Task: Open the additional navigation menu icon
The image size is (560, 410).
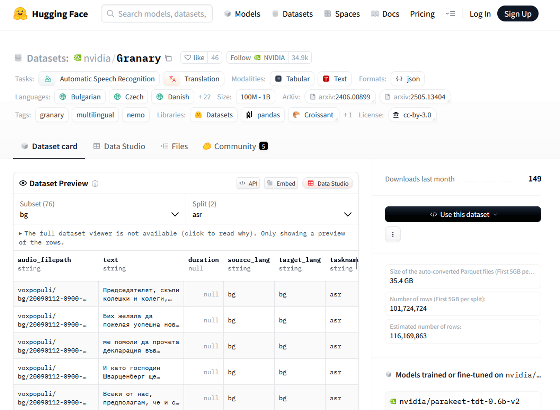Action: 450,14
